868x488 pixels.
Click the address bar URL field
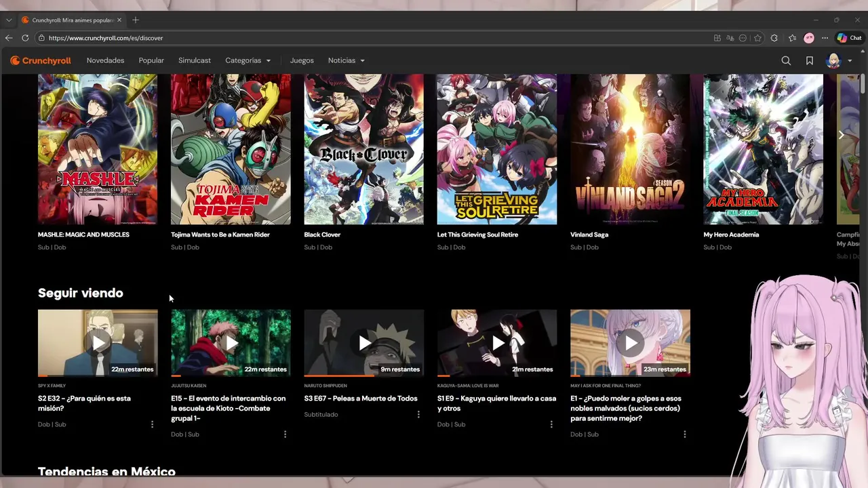pos(373,38)
